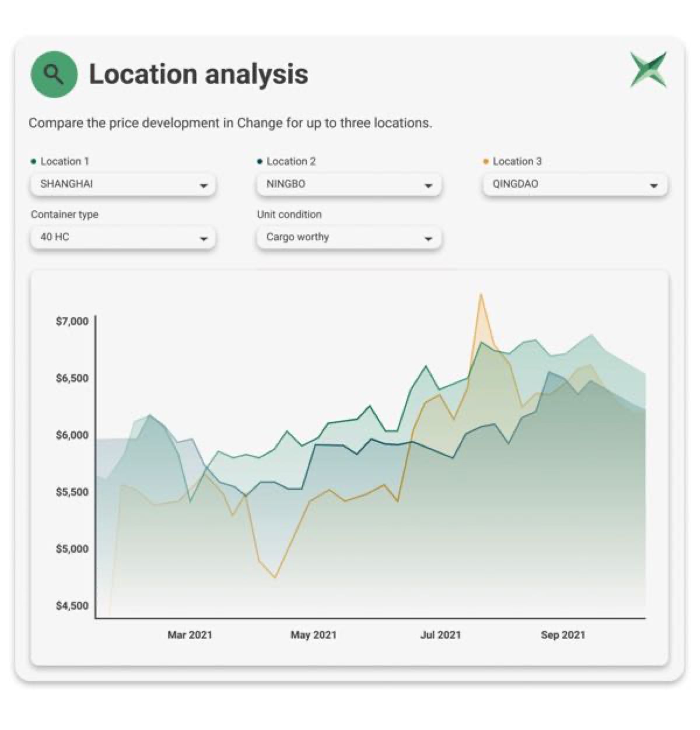Click the orange dot beside Location 3
The image size is (700, 730).
[x=486, y=162]
